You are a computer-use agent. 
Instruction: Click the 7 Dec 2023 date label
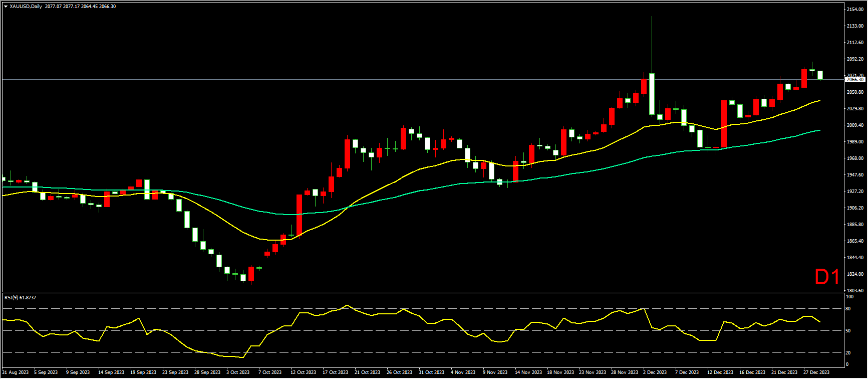point(687,372)
